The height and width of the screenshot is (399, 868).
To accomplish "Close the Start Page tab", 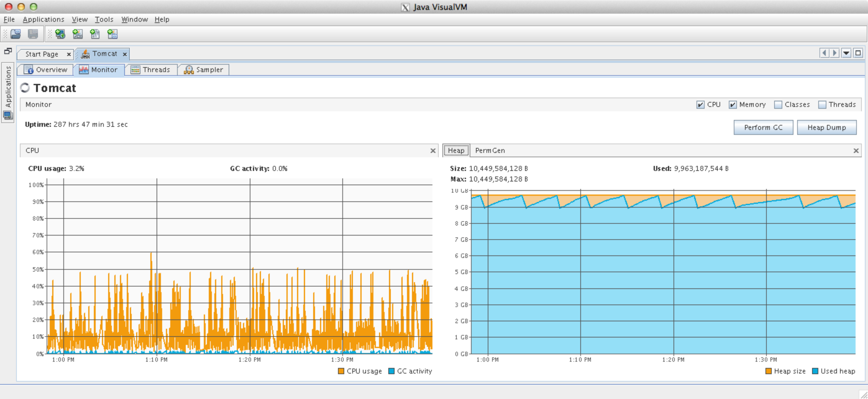I will pos(68,54).
